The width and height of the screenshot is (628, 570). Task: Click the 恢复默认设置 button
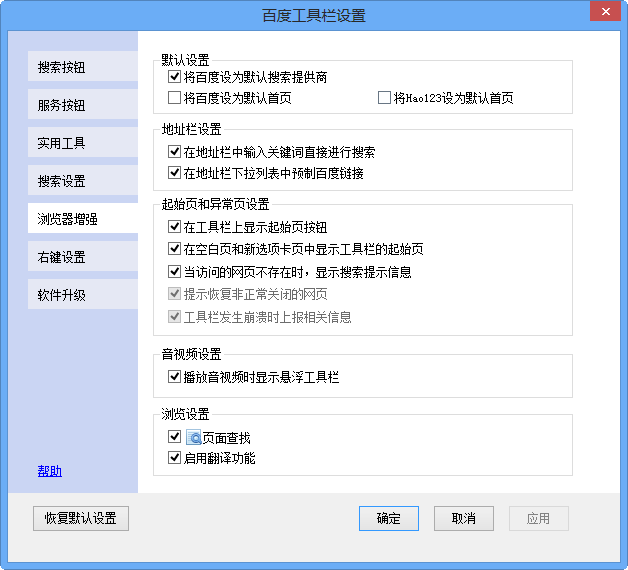click(x=81, y=518)
